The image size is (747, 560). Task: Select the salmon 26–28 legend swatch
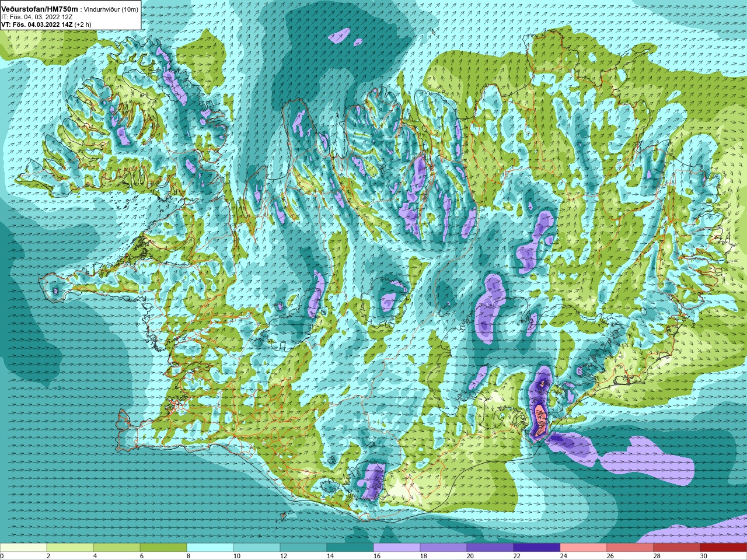[x=630, y=548]
